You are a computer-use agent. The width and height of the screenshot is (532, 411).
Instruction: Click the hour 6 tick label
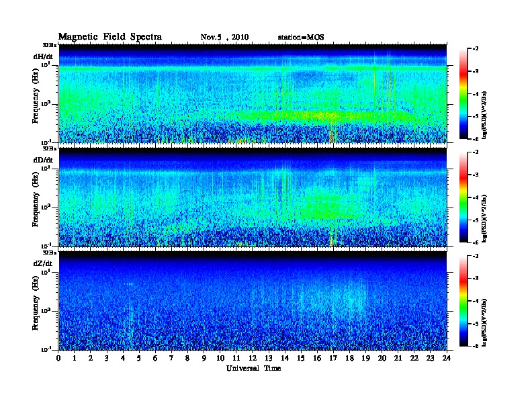coord(155,358)
